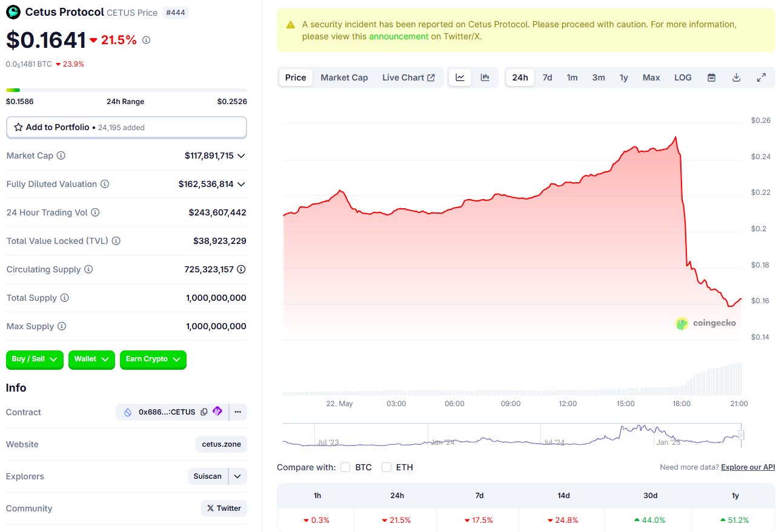Expand chart to fullscreen
Viewport: 779px width, 532px height.
[761, 77]
